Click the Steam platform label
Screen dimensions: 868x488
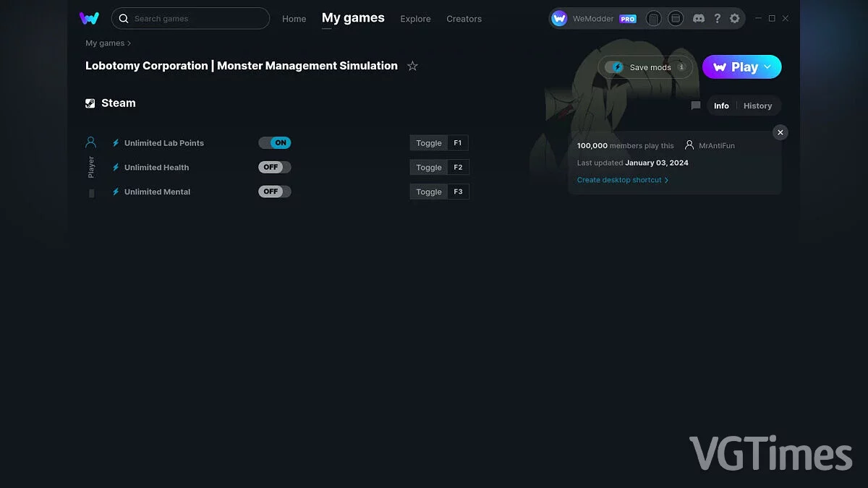(119, 103)
